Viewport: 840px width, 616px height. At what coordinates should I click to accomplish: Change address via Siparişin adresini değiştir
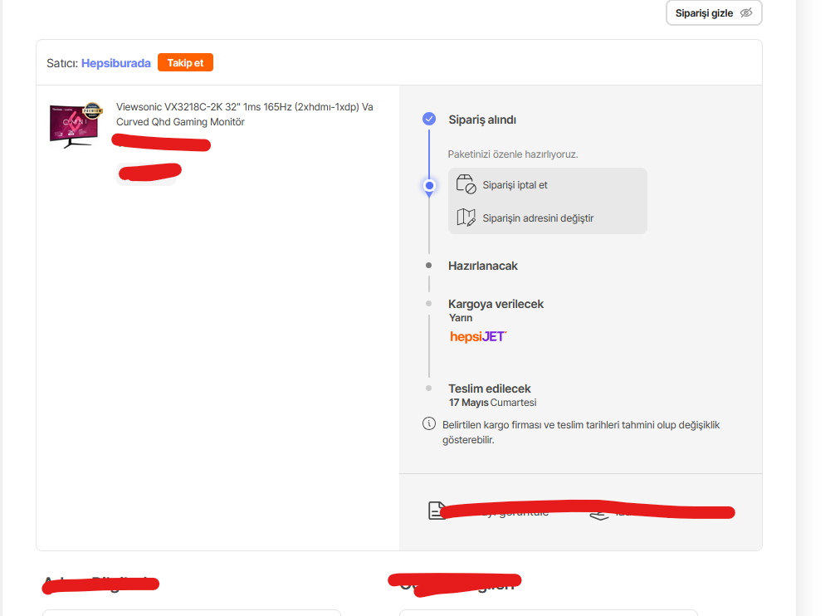coord(538,218)
